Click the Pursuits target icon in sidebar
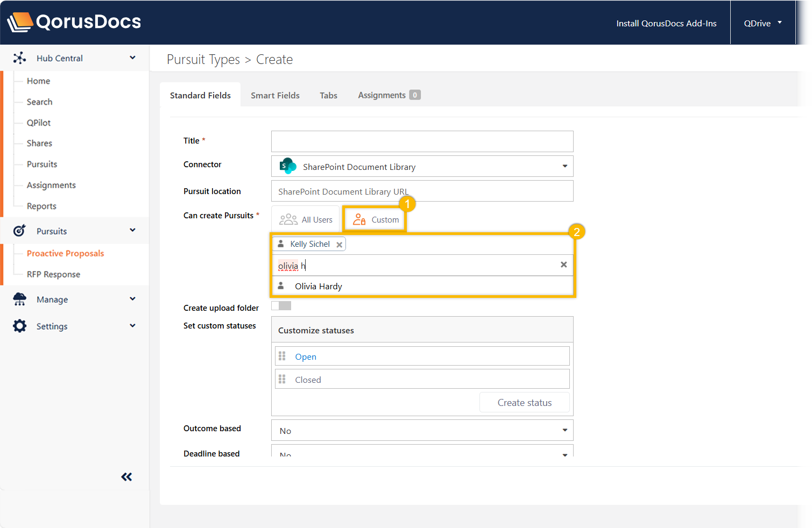Image resolution: width=812 pixels, height=528 pixels. 20,231
